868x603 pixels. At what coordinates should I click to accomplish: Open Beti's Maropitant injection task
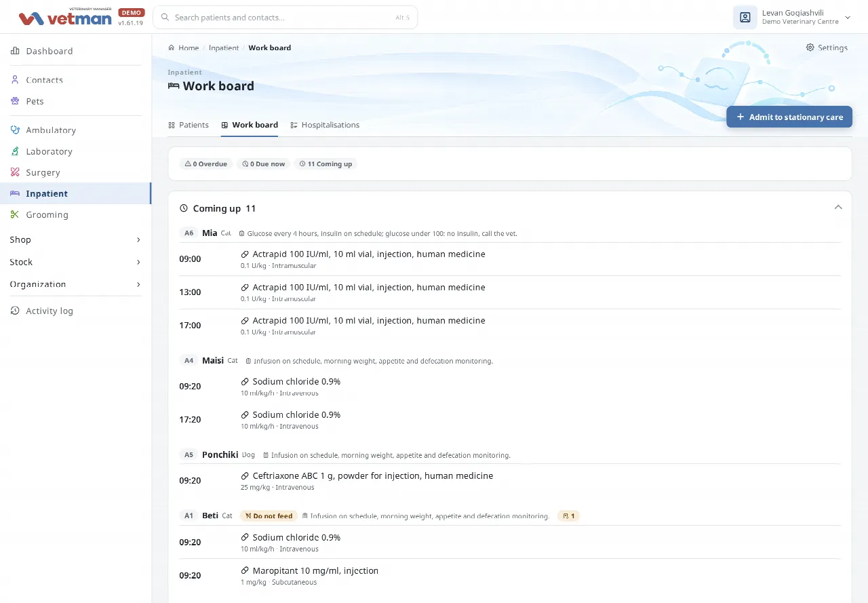click(510, 576)
